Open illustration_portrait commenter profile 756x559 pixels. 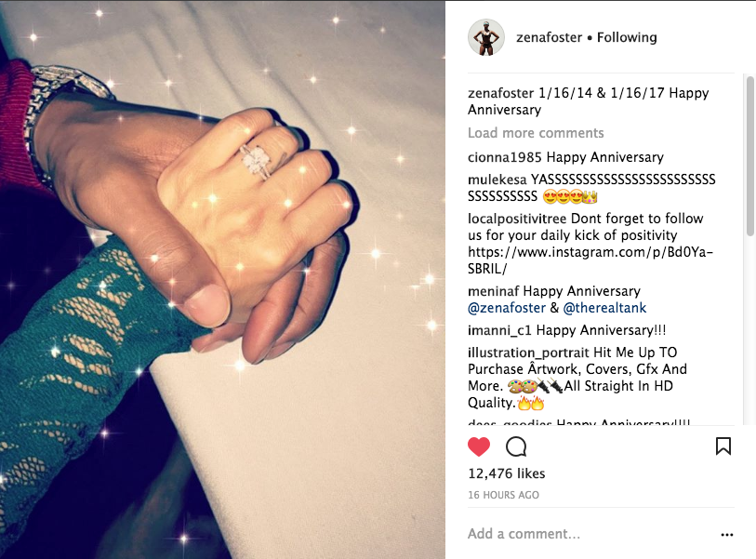(528, 353)
